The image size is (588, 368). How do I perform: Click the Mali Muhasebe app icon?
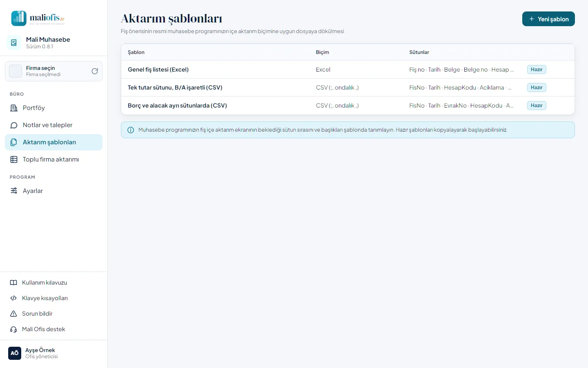tap(14, 43)
